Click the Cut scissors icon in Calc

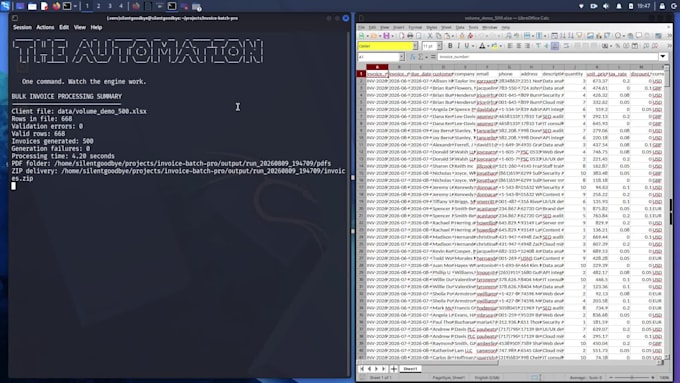coord(430,36)
